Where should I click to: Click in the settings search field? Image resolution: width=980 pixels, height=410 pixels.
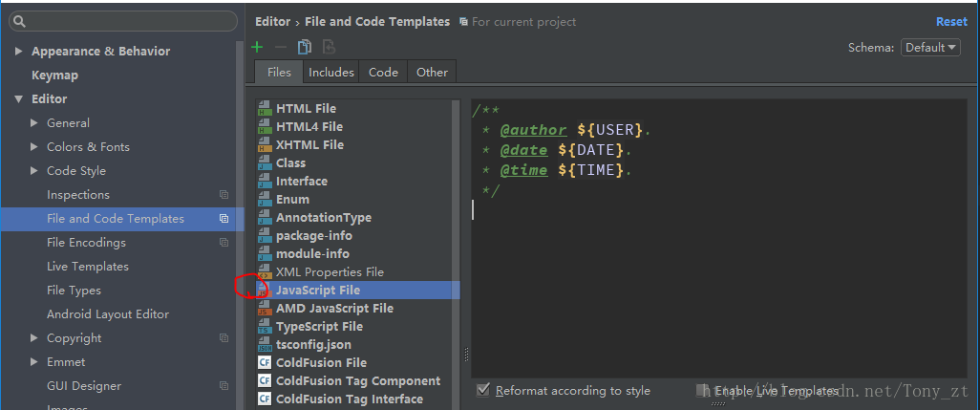(123, 21)
